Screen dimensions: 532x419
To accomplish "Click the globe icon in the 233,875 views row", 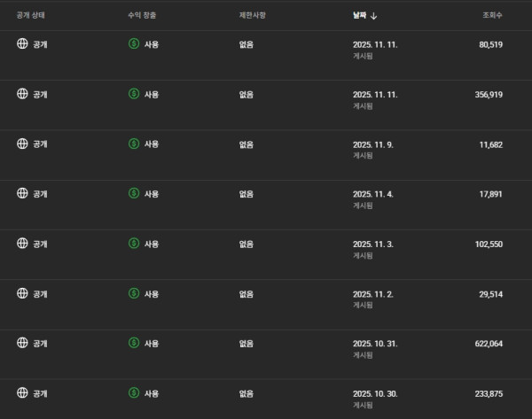I will (22, 392).
